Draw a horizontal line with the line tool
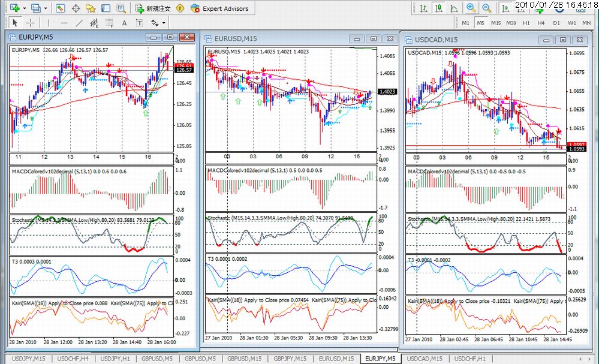This screenshot has width=599, height=364. pos(64,23)
